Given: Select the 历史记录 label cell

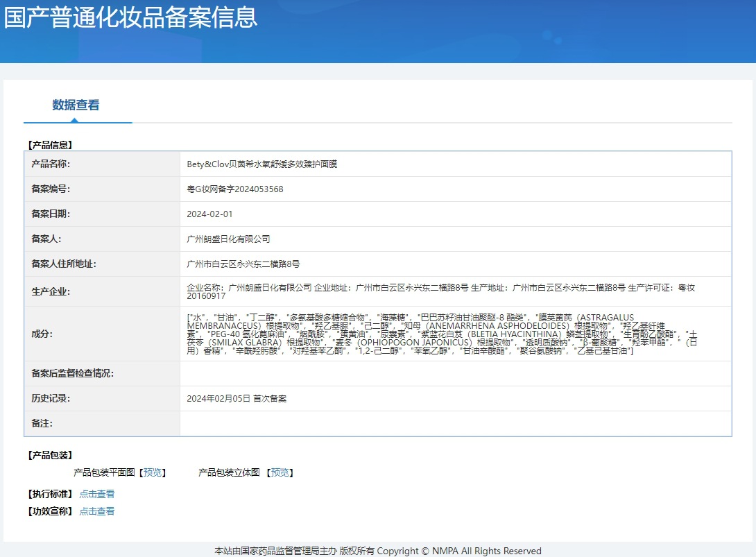Looking at the screenshot, I should pyautogui.click(x=102, y=398).
